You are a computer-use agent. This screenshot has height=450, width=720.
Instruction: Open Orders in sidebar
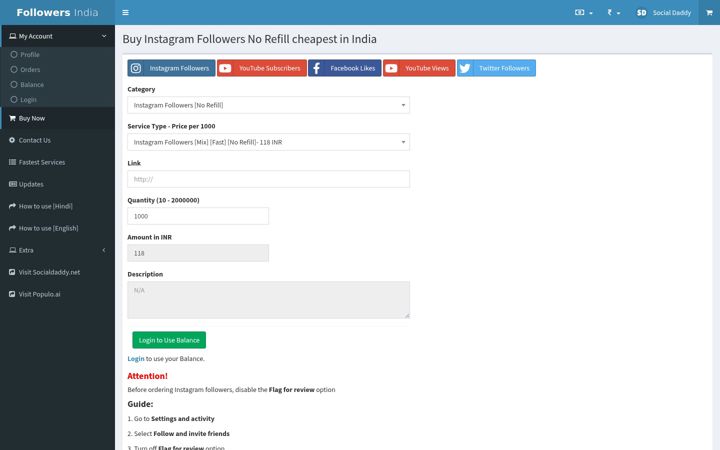click(x=30, y=70)
